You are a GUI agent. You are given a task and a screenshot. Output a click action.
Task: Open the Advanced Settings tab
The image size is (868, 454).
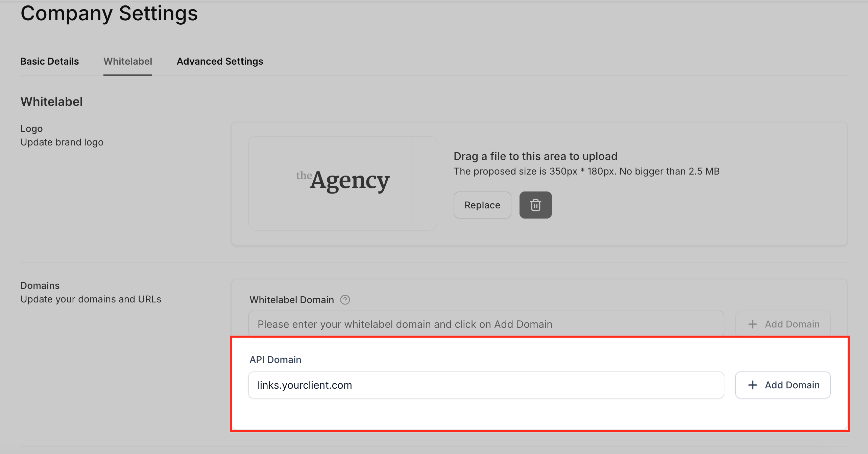coord(220,61)
